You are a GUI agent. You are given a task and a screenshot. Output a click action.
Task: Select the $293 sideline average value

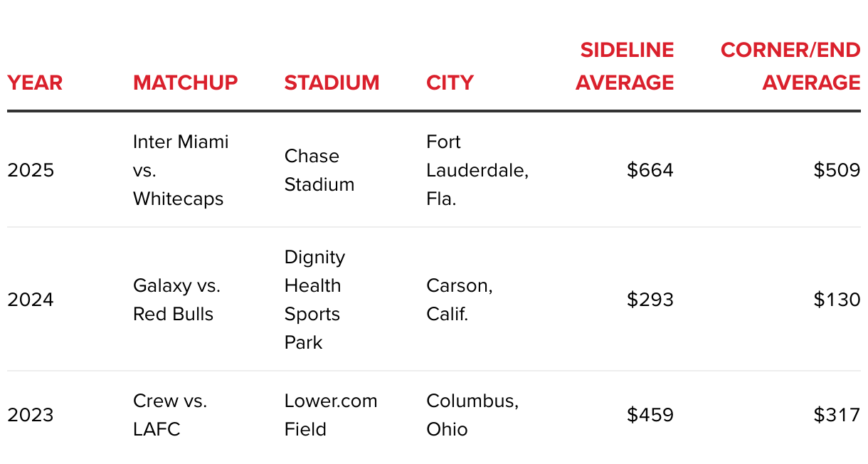(650, 300)
